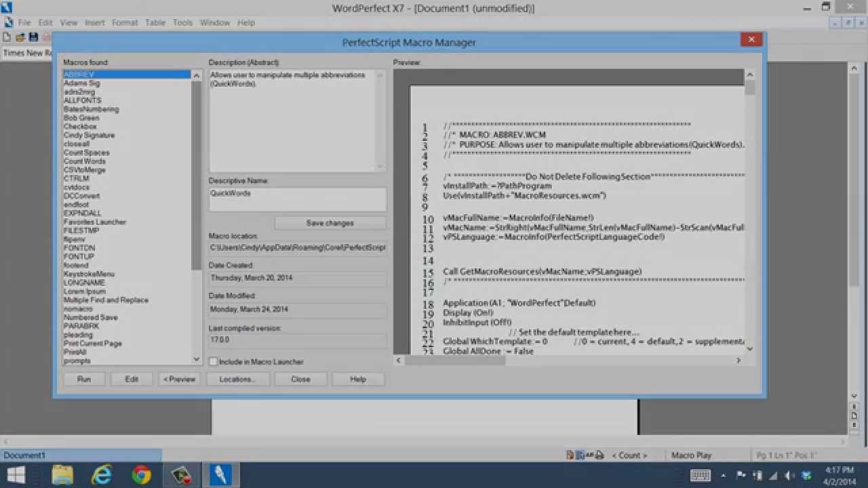
Task: Click in the Descriptive Name field containing QuickWords
Action: point(298,199)
